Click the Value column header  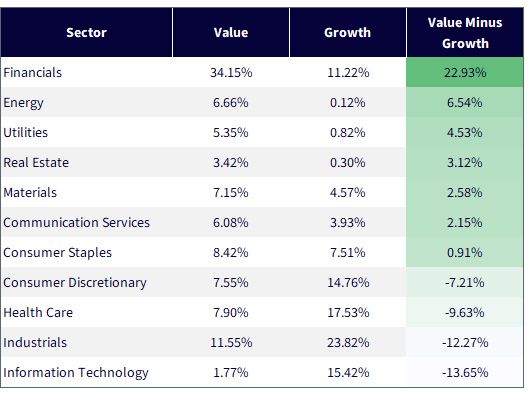coord(231,32)
